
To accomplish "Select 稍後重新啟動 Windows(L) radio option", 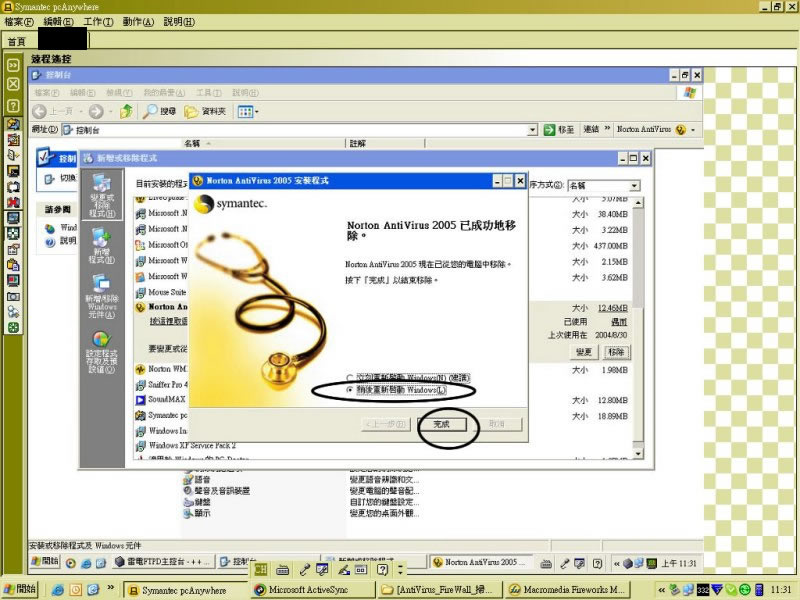I will (x=350, y=390).
